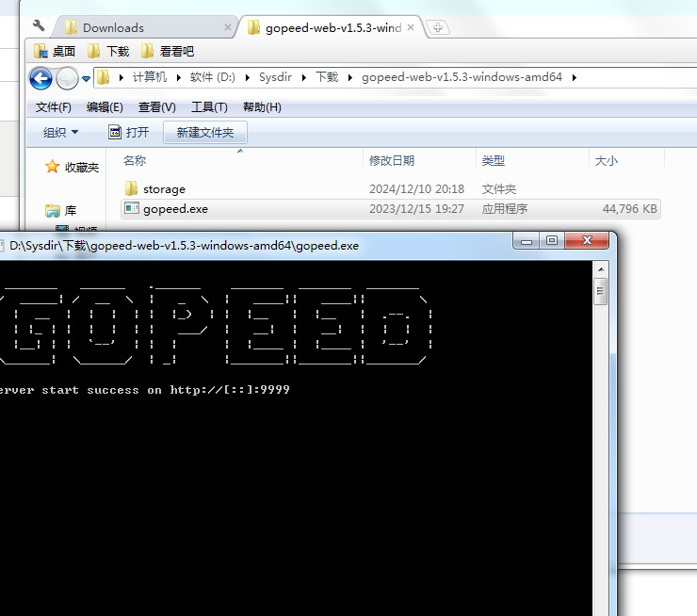Click the 打开 toolbar button
Image resolution: width=697 pixels, height=616 pixels.
[129, 133]
